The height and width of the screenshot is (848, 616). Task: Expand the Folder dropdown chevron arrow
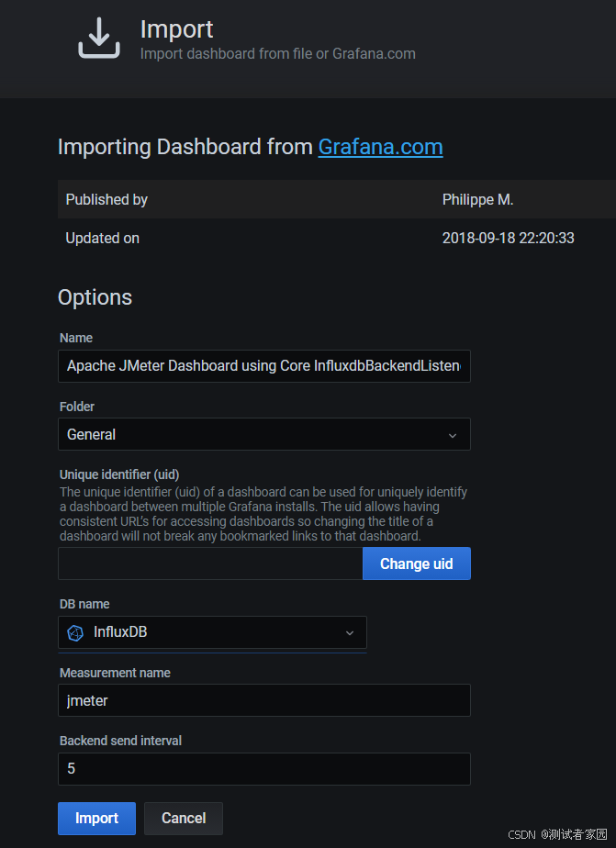point(453,435)
